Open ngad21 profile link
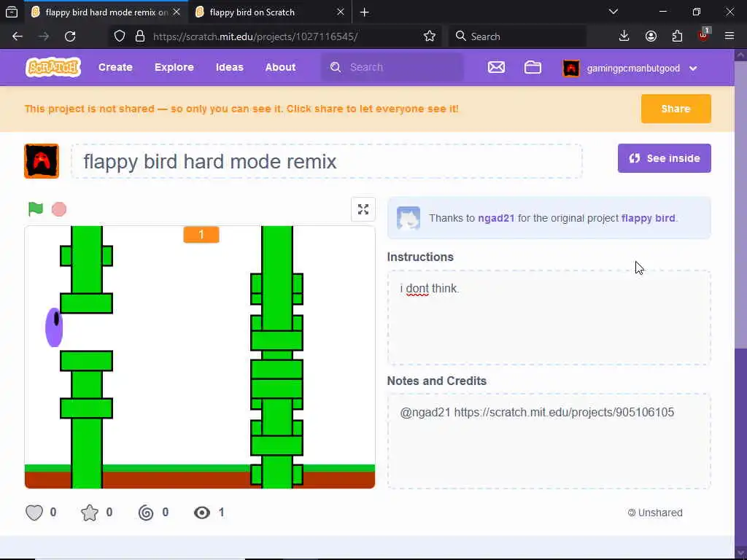Screen dimensions: 747x560 coord(496,218)
